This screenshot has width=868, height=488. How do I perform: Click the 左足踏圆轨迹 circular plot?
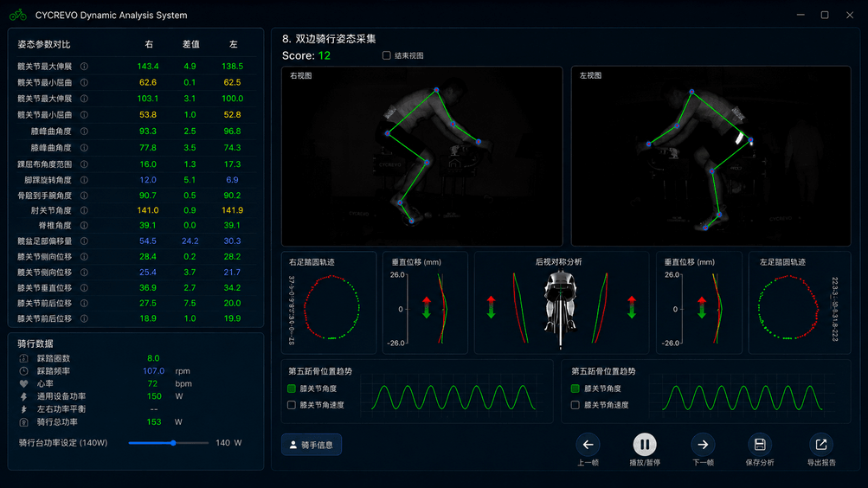[788, 307]
